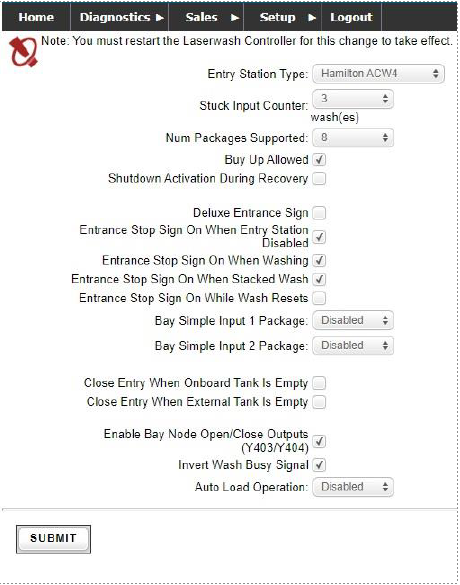The image size is (460, 585).
Task: Go to the Home menu item
Action: [36, 17]
